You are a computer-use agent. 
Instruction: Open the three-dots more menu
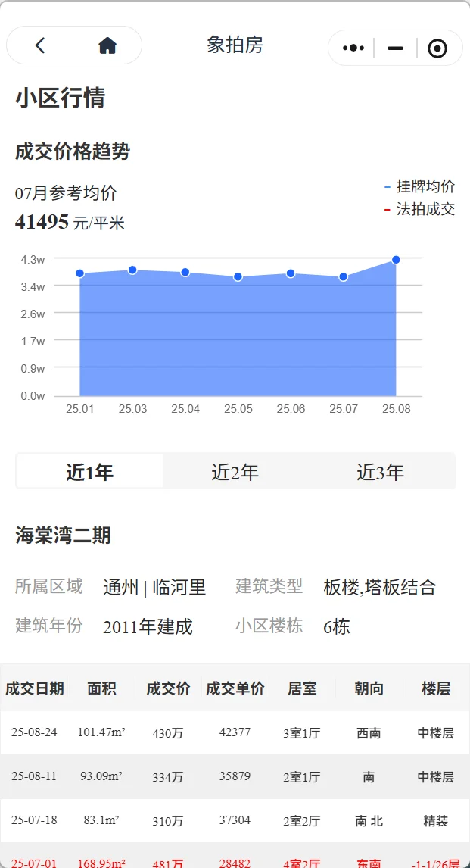(353, 48)
